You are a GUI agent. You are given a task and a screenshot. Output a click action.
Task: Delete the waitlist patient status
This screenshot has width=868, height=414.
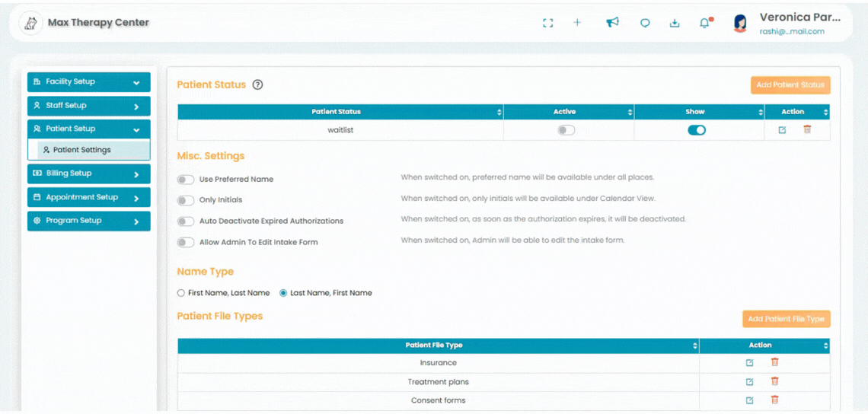807,129
